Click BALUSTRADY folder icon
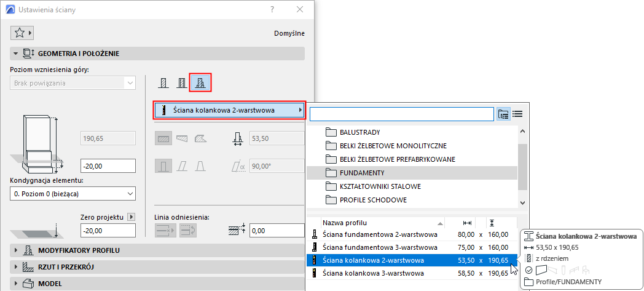Image resolution: width=644 pixels, height=291 pixels. tap(331, 132)
